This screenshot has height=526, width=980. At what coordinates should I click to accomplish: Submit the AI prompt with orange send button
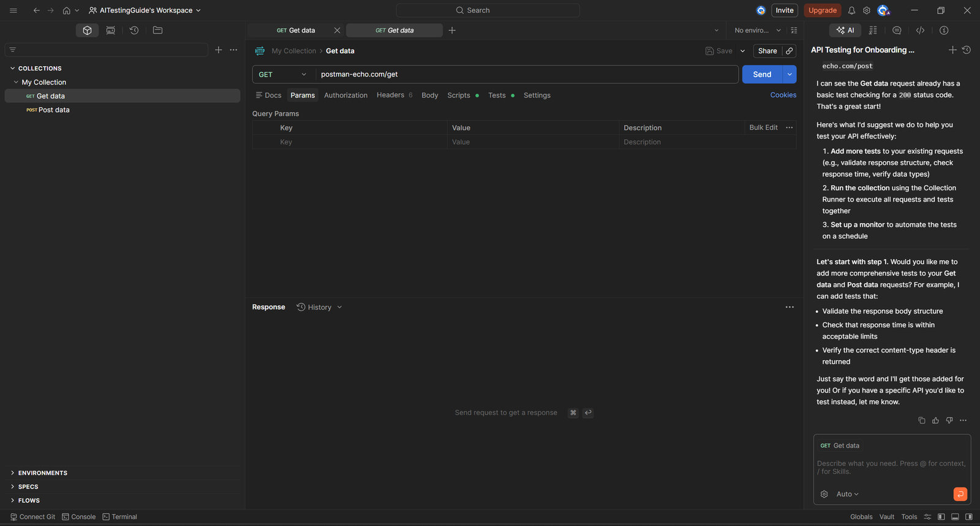960,494
